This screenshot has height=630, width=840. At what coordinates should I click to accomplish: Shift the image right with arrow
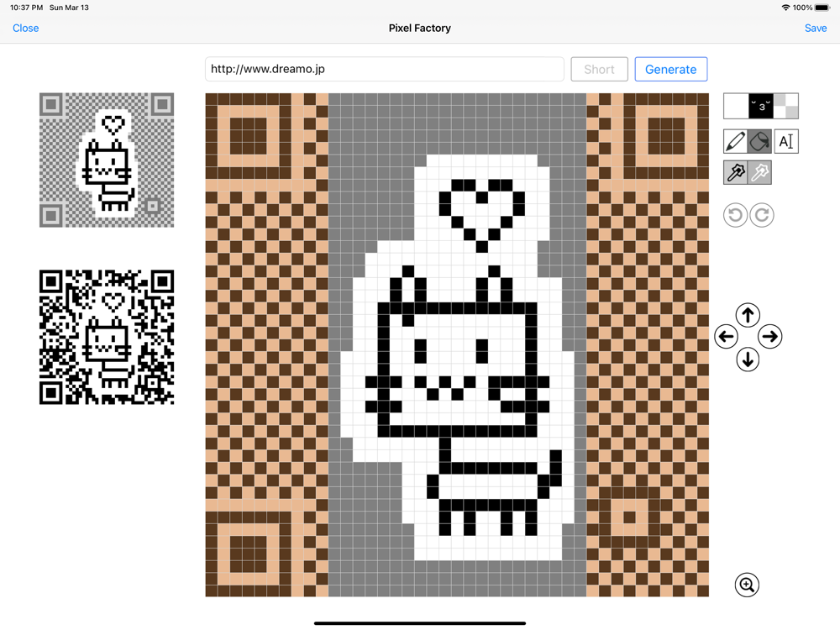(769, 337)
